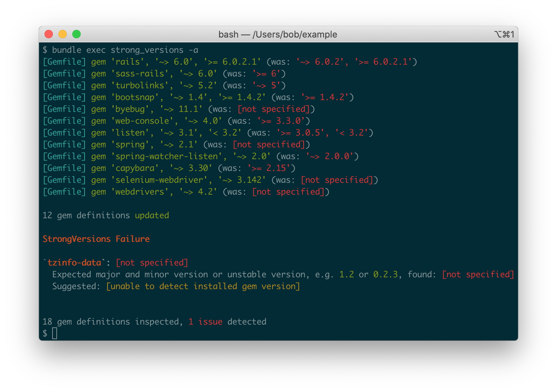
Task: Click '[not specified]' on the webdrivers line
Action: pyautogui.click(x=288, y=192)
